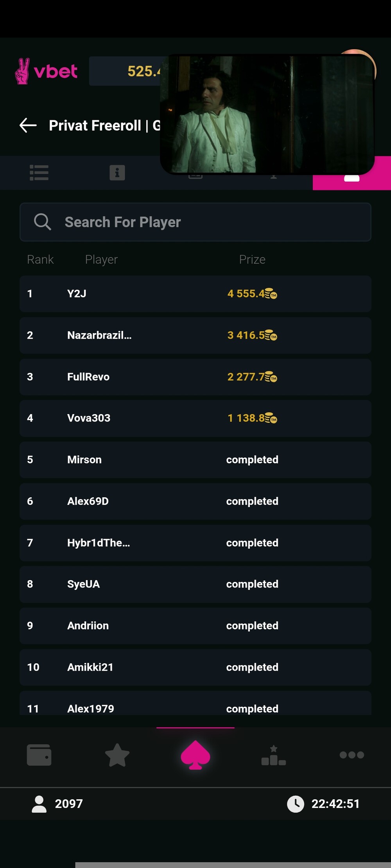391x868 pixels.
Task: Select Vova303 player row
Action: (x=195, y=418)
